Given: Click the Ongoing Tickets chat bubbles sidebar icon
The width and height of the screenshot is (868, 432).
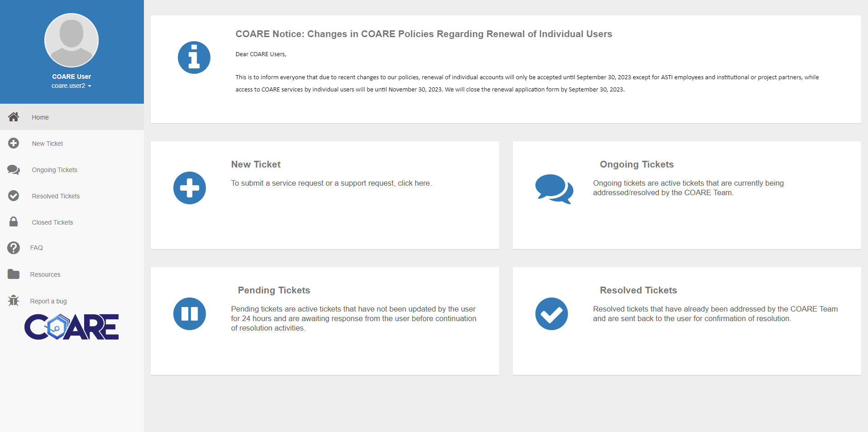Looking at the screenshot, I should [14, 170].
